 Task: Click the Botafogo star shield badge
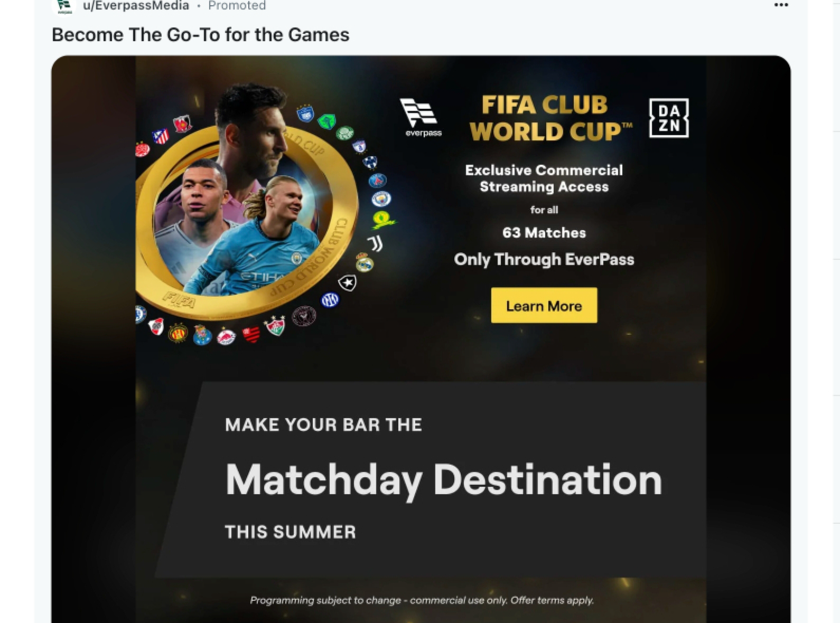[347, 283]
